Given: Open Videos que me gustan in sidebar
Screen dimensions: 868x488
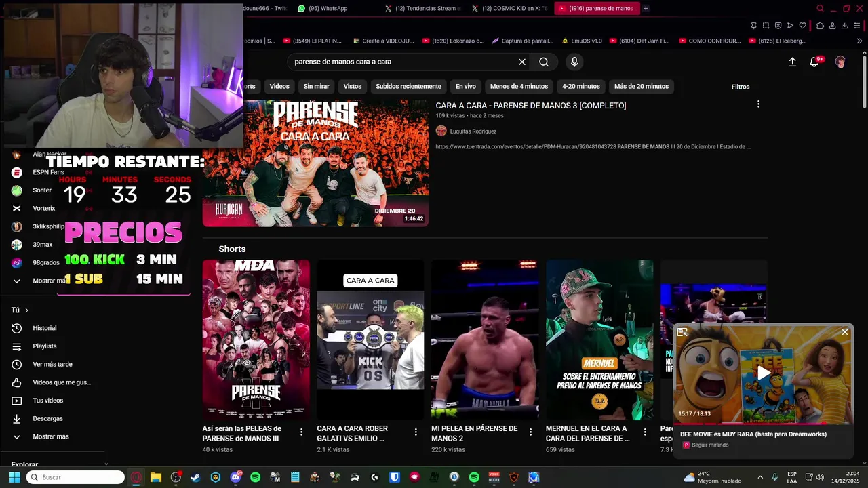Looking at the screenshot, I should [x=52, y=382].
